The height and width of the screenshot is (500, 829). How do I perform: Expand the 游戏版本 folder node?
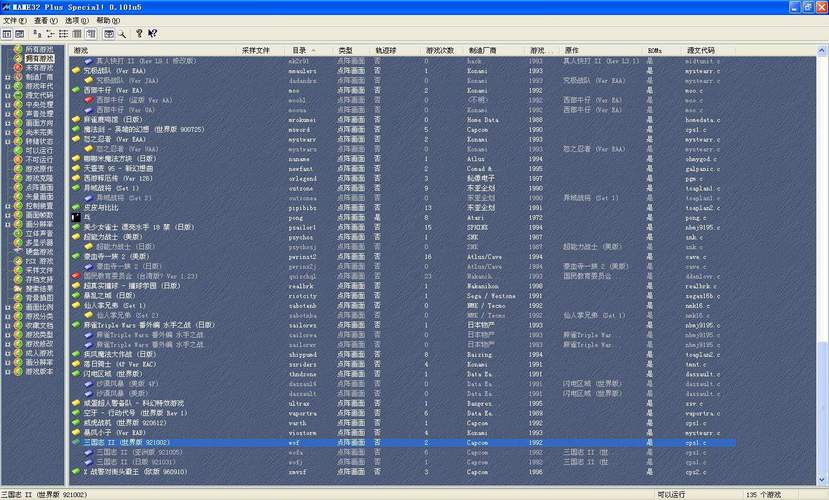click(x=7, y=372)
